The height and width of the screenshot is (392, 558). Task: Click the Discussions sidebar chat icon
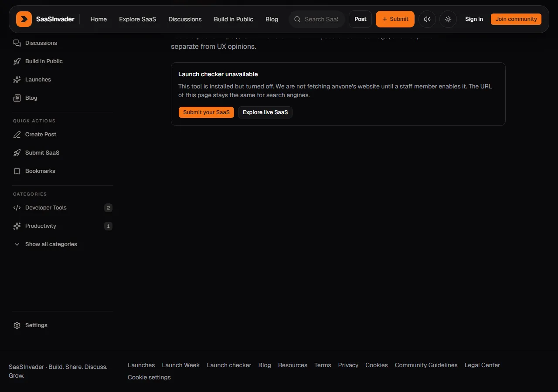pyautogui.click(x=17, y=43)
